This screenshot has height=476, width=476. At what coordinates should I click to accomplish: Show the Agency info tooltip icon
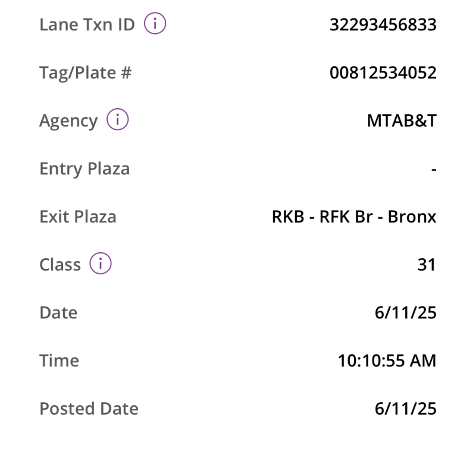click(x=117, y=120)
